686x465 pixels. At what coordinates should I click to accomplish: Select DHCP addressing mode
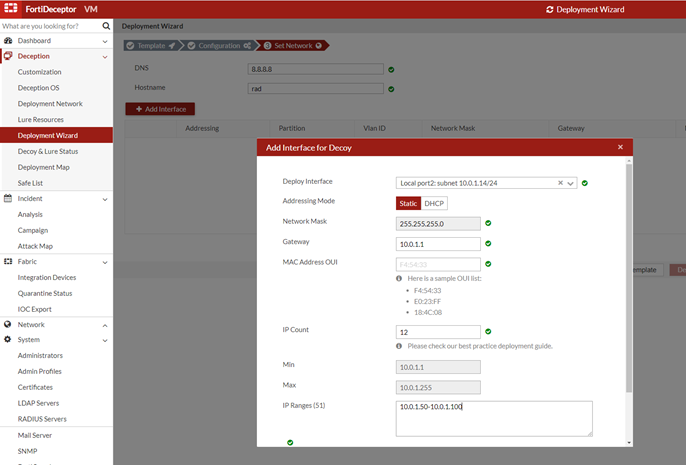click(x=434, y=203)
